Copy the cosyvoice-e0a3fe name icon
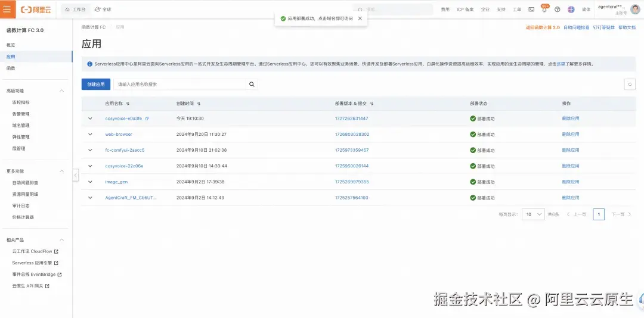This screenshot has height=318, width=644. tap(147, 119)
